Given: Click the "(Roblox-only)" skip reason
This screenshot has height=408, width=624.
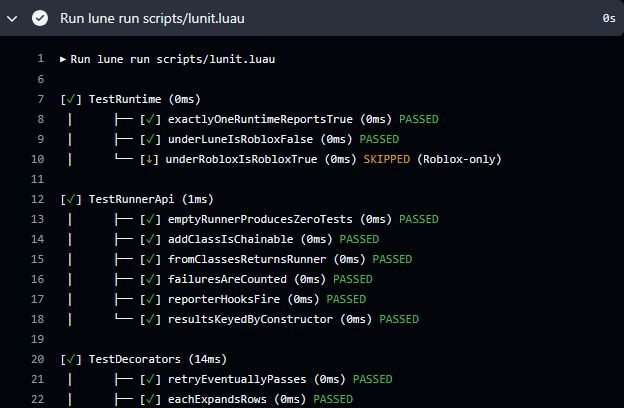Looking at the screenshot, I should click(x=459, y=159).
